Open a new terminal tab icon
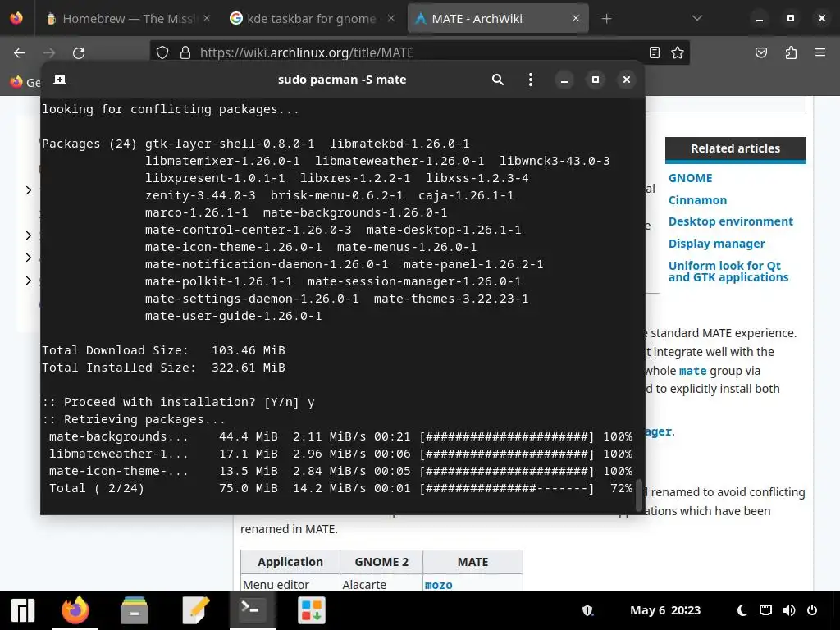The height and width of the screenshot is (630, 840). [60, 80]
